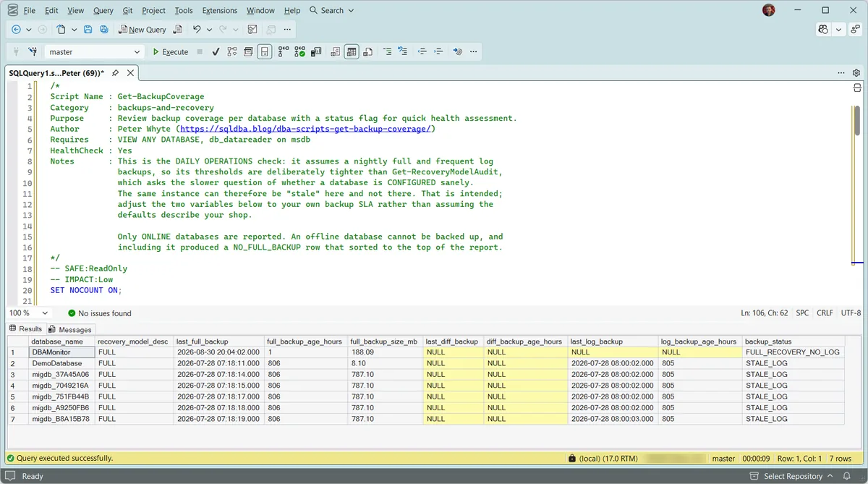Open SQL editor toolbar overflow ellipsis
This screenshot has height=484, width=868.
click(474, 52)
